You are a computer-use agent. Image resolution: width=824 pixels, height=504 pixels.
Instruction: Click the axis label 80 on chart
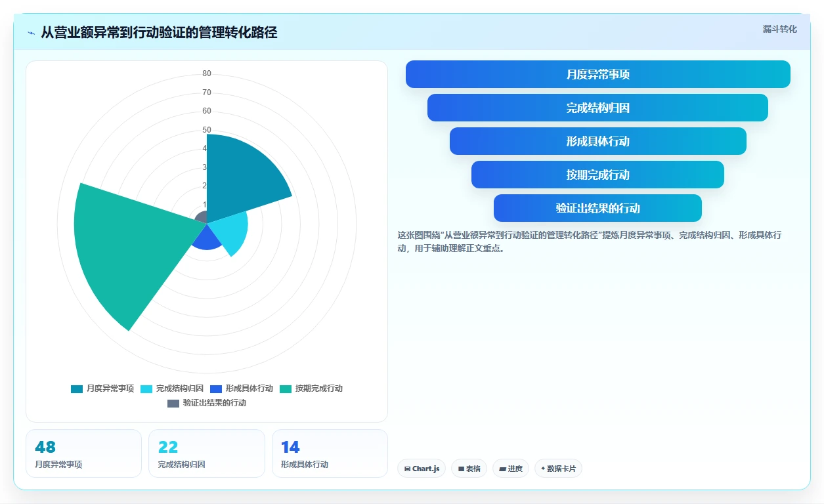[x=207, y=73]
